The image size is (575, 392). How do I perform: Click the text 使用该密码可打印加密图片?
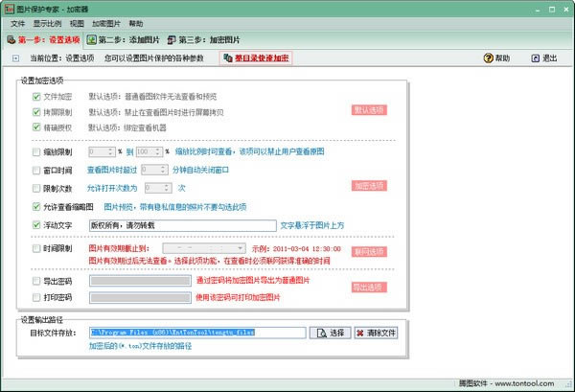[x=238, y=297]
